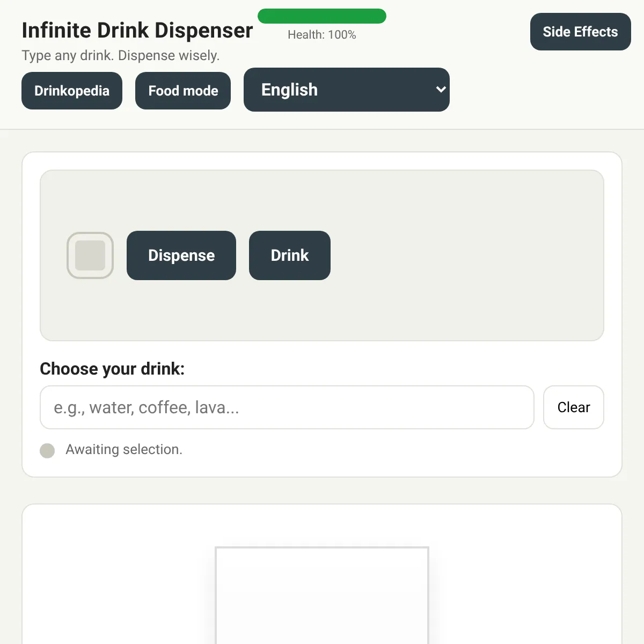Click the Choose your drink label
Viewport: 644px width, 644px height.
[x=112, y=369]
